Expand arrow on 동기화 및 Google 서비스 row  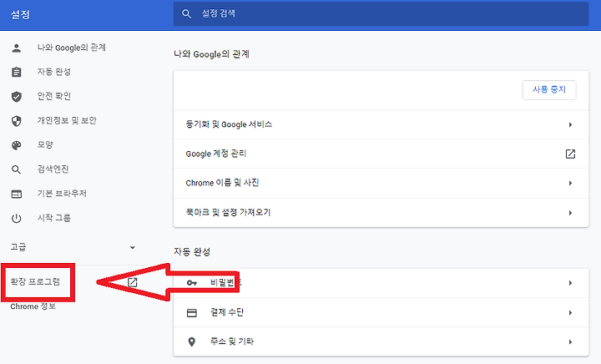tap(570, 124)
